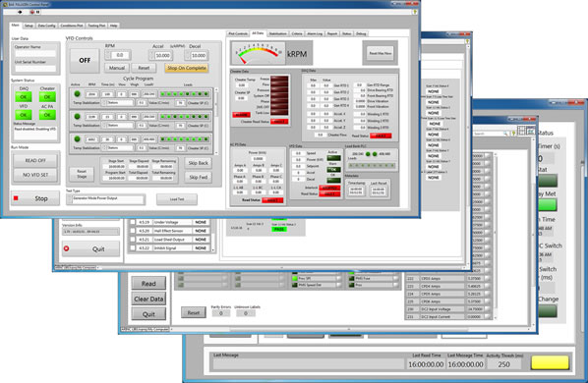Click the Skip Back button
This screenshot has height=383, width=588.
pyautogui.click(x=198, y=163)
